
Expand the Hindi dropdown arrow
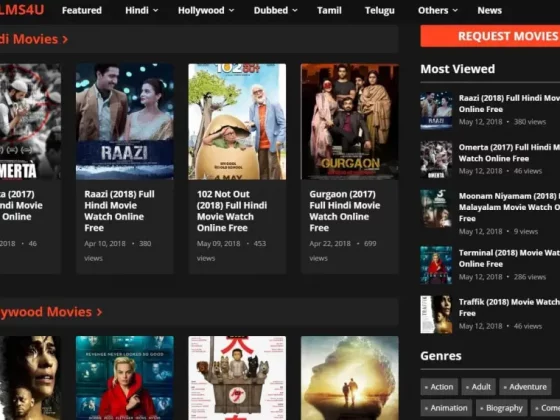156,11
